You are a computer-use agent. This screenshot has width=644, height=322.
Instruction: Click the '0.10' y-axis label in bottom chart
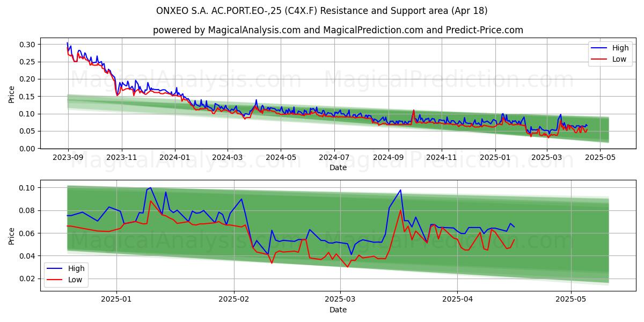point(27,188)
